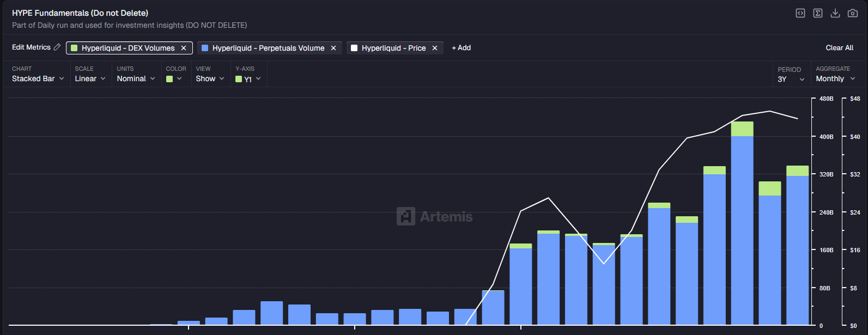Viewport: 868px width, 335px height.
Task: Open the Units Nominal dropdown
Action: [136, 78]
